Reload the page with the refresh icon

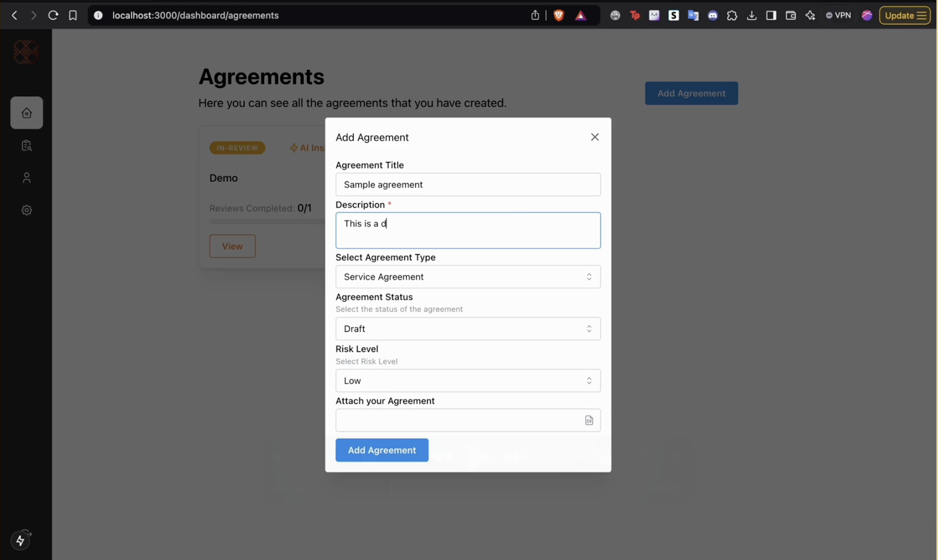(x=53, y=16)
